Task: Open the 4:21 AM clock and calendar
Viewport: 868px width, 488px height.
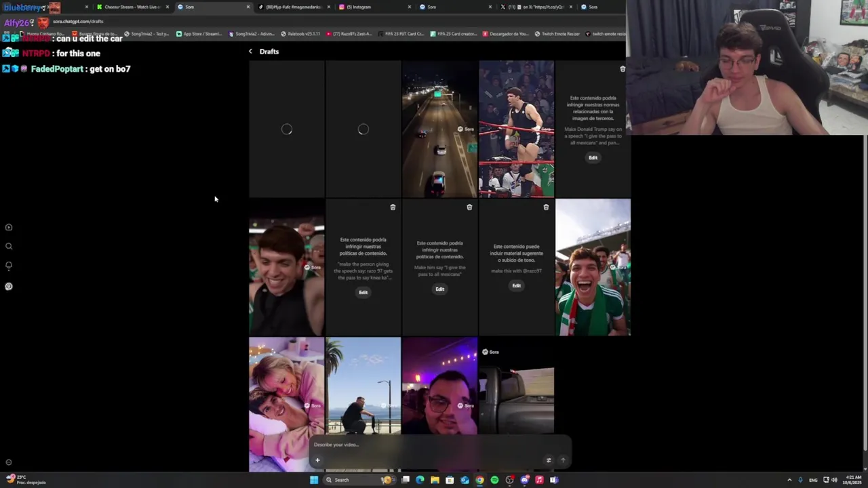Action: [852, 481]
